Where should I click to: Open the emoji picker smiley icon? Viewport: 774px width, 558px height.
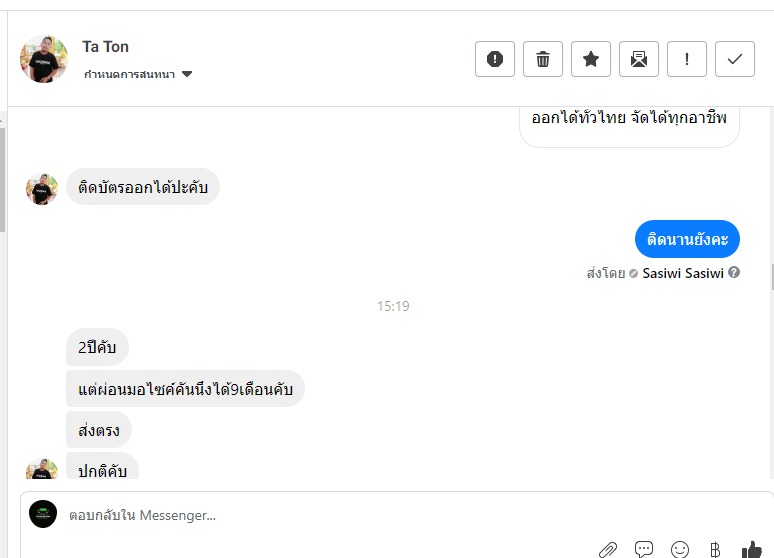pos(680,549)
